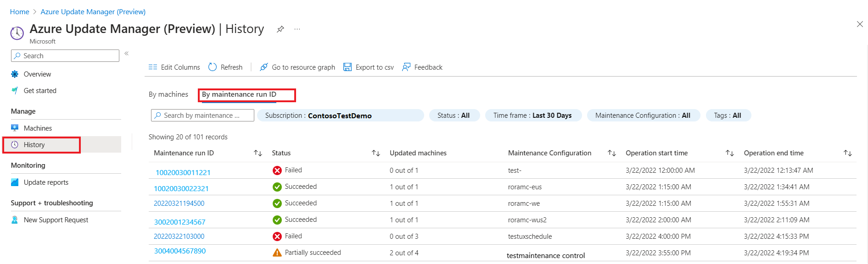The height and width of the screenshot is (264, 868).
Task: Pin the History page with the pin icon
Action: 280,29
